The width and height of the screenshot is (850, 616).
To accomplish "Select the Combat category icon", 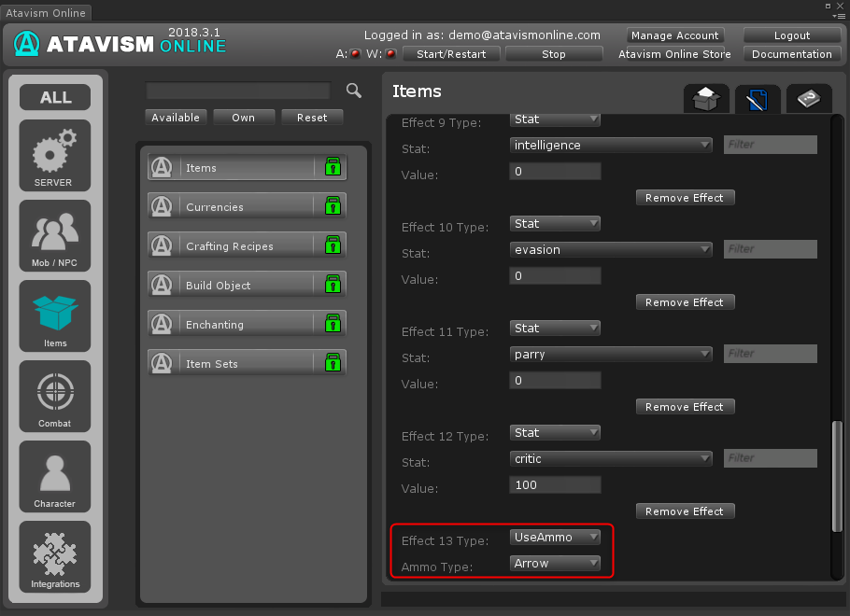I will point(55,396).
